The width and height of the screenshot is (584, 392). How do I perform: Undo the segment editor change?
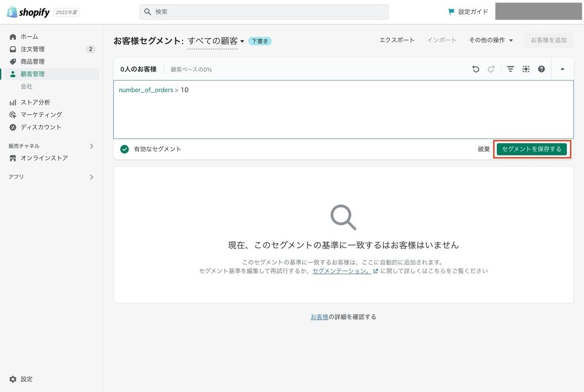(475, 69)
